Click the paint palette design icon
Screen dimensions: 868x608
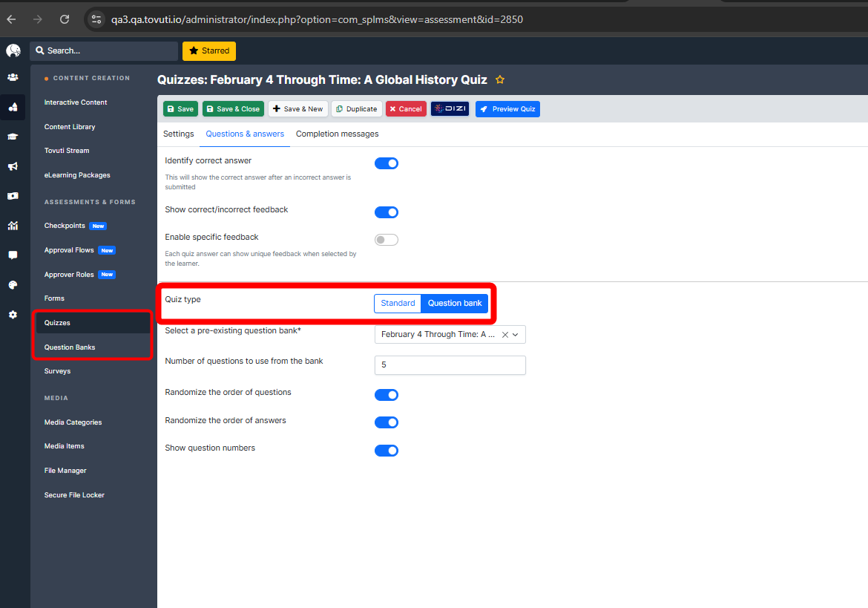pyautogui.click(x=13, y=285)
